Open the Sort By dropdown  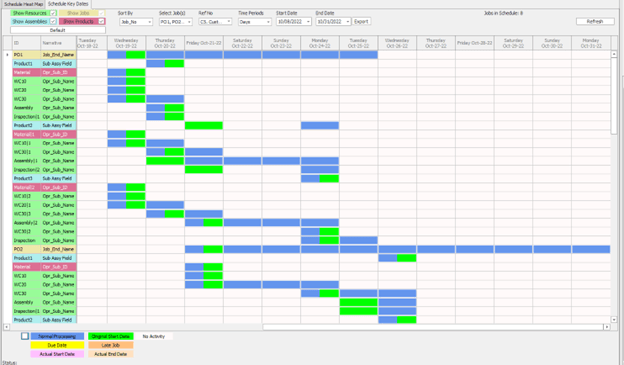[x=149, y=22]
